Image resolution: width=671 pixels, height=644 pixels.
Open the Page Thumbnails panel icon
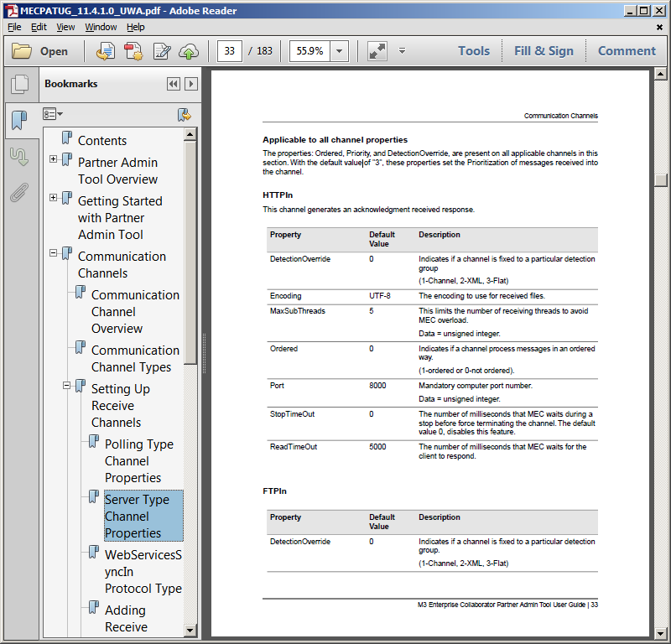(18, 84)
